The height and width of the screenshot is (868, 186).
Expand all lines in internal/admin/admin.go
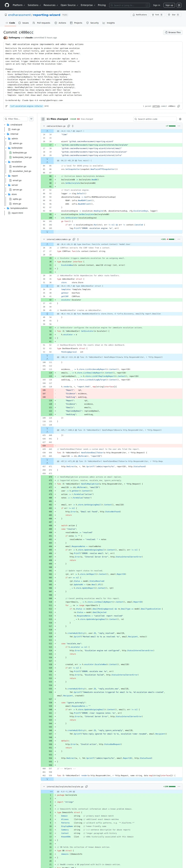tap(78, 239)
